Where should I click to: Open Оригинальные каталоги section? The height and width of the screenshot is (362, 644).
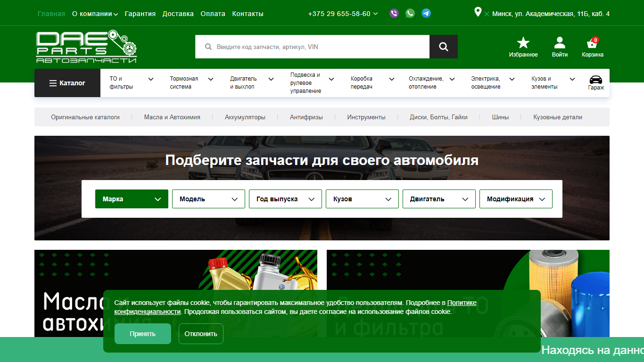85,117
